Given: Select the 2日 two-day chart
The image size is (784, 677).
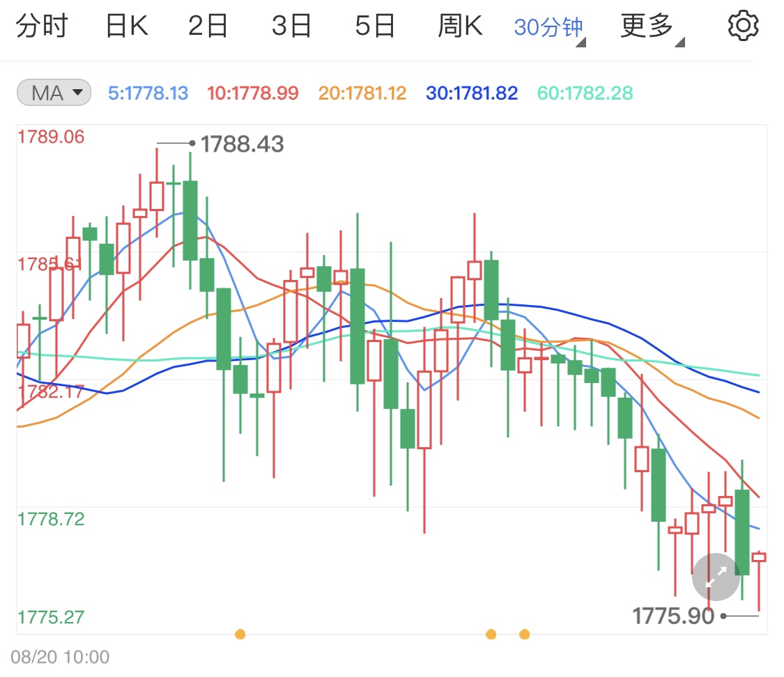Looking at the screenshot, I should (206, 25).
